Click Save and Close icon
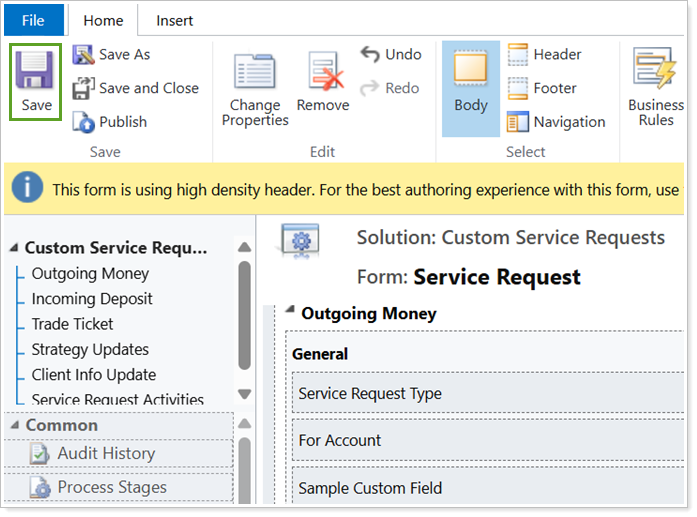697x517 pixels. pyautogui.click(x=84, y=88)
